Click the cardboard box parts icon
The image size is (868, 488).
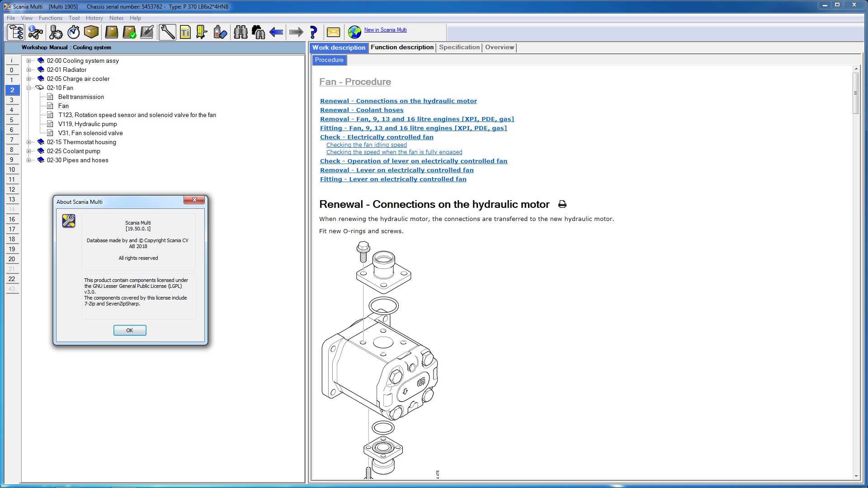tap(91, 32)
